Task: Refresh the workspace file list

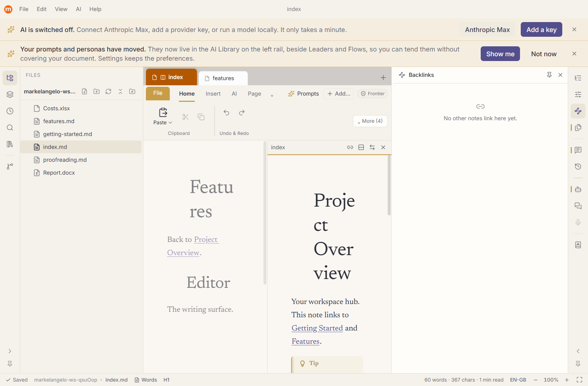Action: tap(108, 92)
